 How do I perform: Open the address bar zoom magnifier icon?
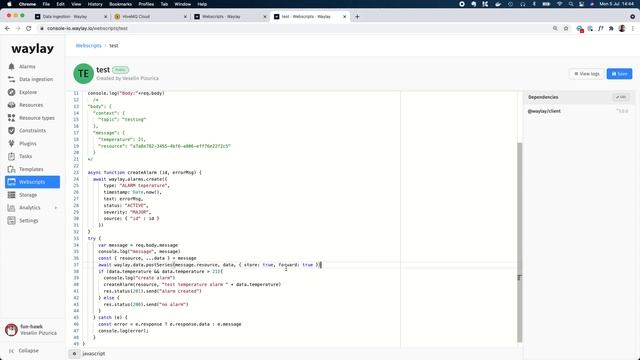[x=555, y=29]
